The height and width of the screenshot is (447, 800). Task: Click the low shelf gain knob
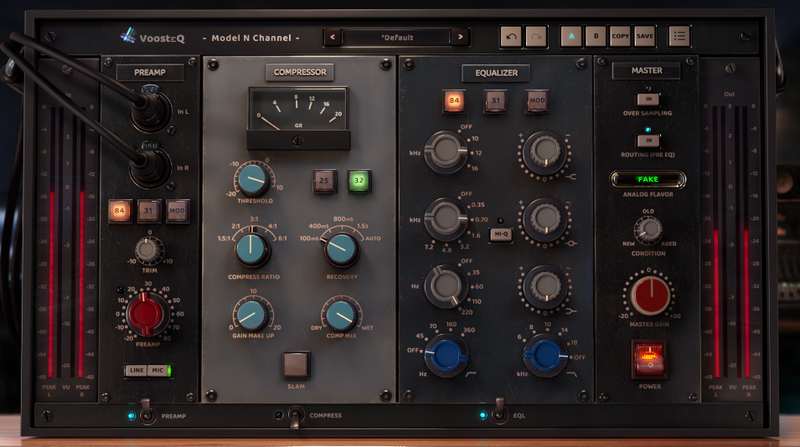click(x=544, y=286)
